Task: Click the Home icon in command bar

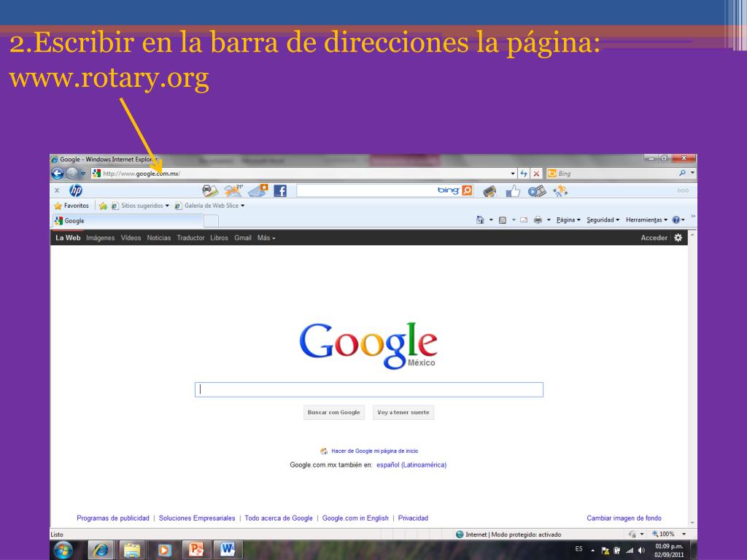Action: [x=480, y=220]
